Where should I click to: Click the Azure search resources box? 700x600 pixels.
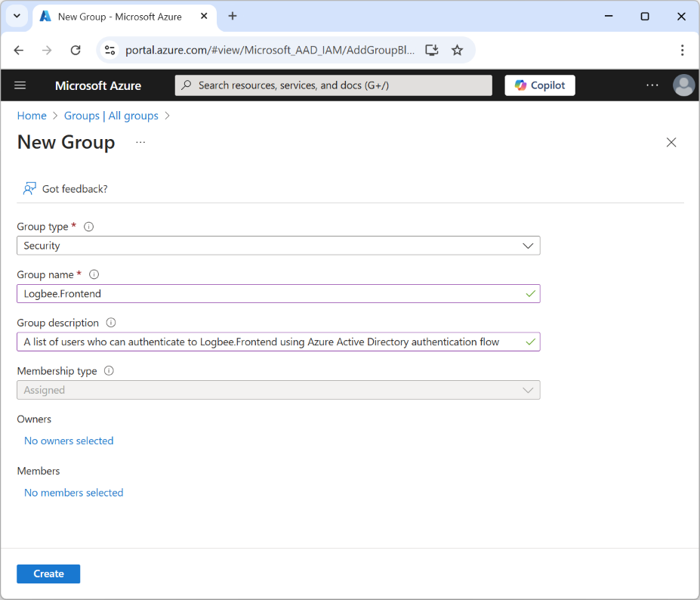pos(333,85)
